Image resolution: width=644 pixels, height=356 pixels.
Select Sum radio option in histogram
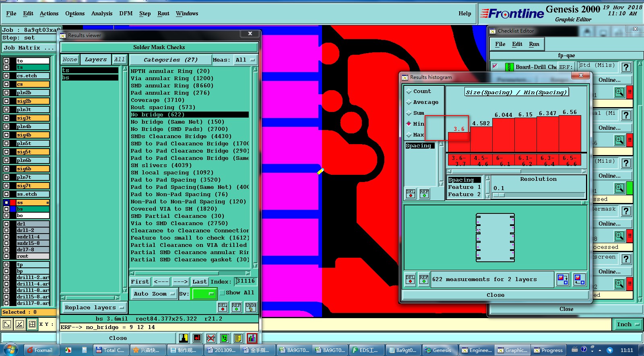(409, 113)
